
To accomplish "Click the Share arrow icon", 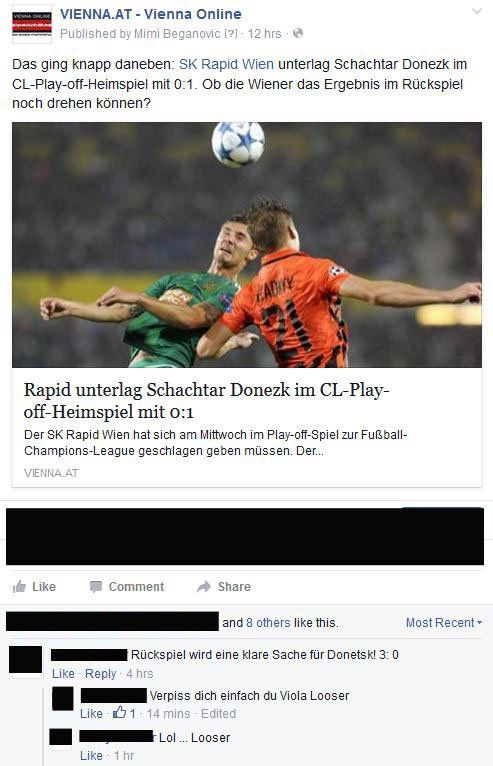I will click(x=204, y=587).
